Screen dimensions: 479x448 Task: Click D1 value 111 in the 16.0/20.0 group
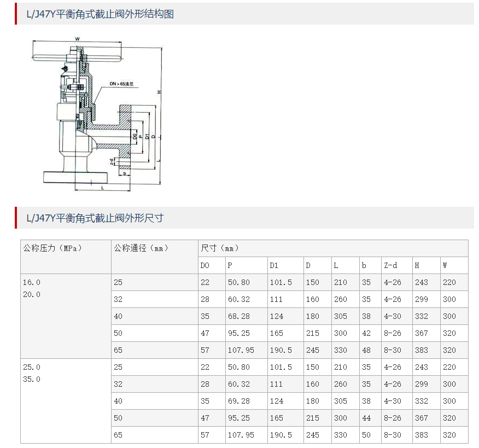[x=276, y=299]
